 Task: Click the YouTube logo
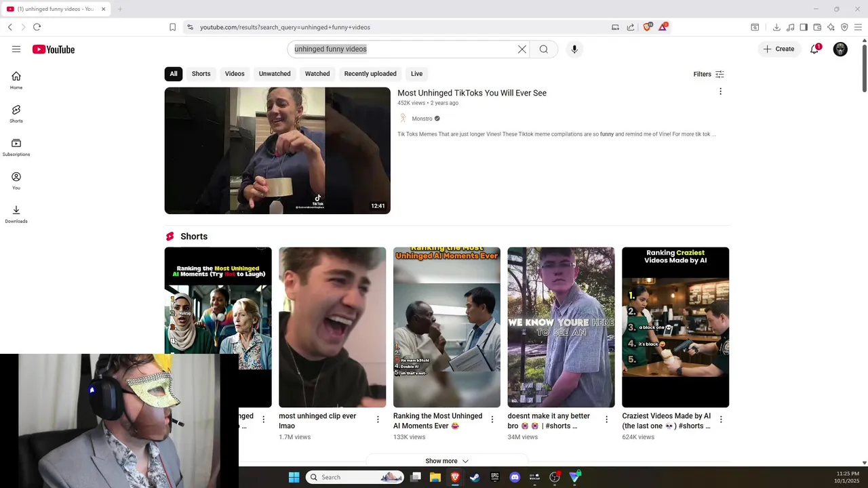[53, 49]
